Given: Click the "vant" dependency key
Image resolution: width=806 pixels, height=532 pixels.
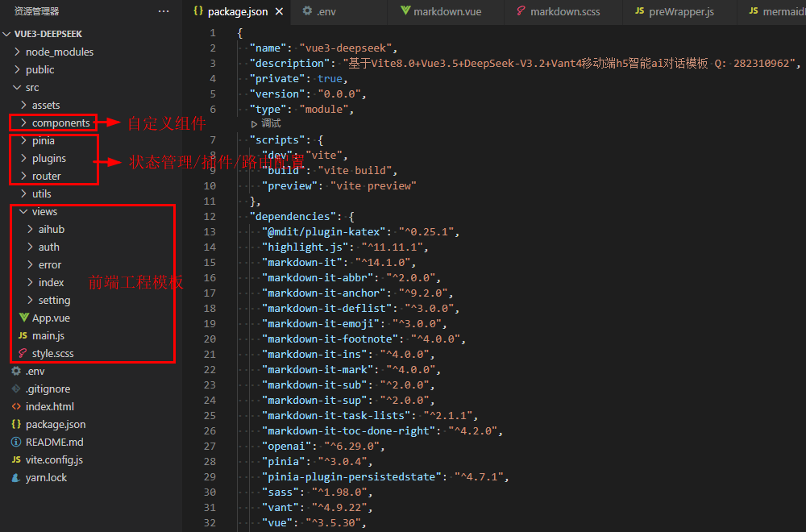Looking at the screenshot, I should 280,507.
